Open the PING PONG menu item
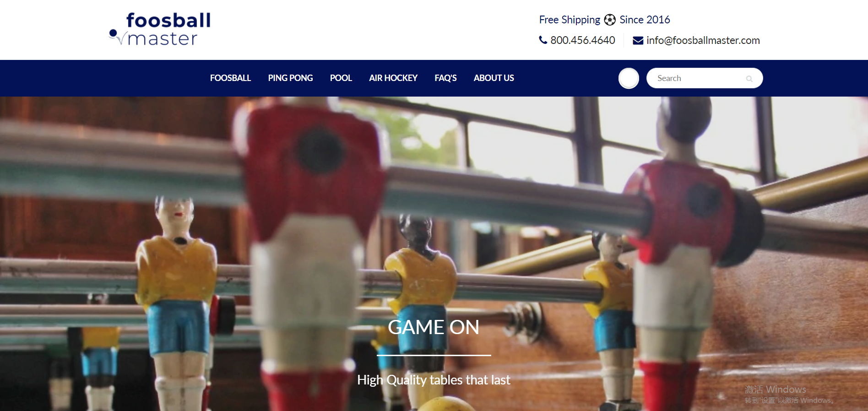 pyautogui.click(x=290, y=78)
